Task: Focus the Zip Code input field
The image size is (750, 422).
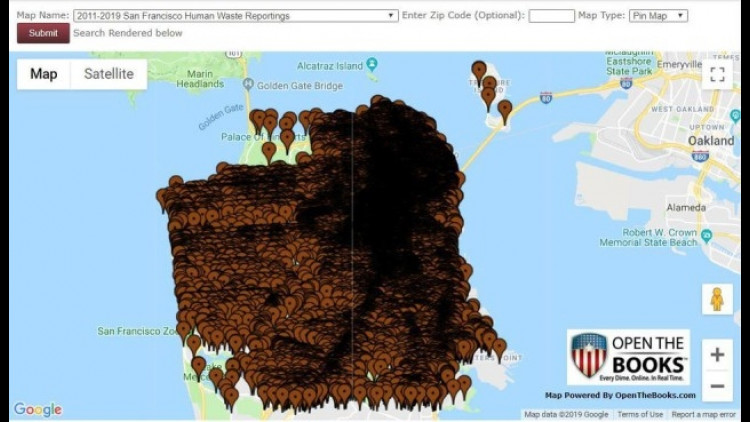Action: tap(551, 16)
